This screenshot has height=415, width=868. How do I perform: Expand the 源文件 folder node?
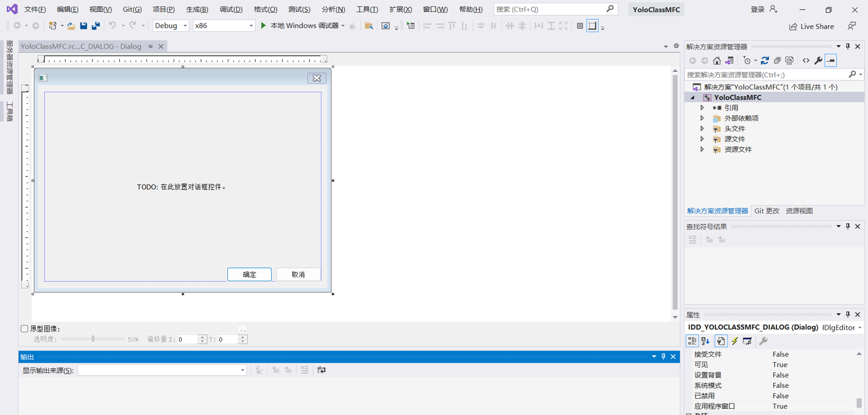pyautogui.click(x=703, y=139)
